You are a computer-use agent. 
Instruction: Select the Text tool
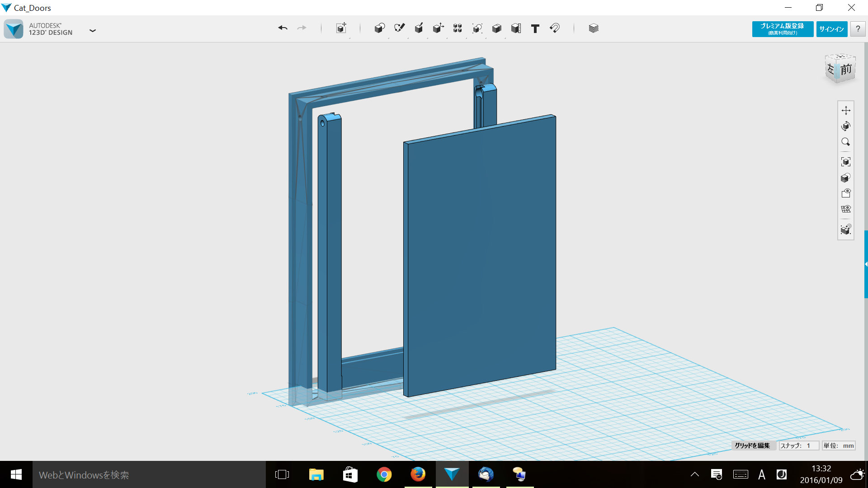coord(535,28)
